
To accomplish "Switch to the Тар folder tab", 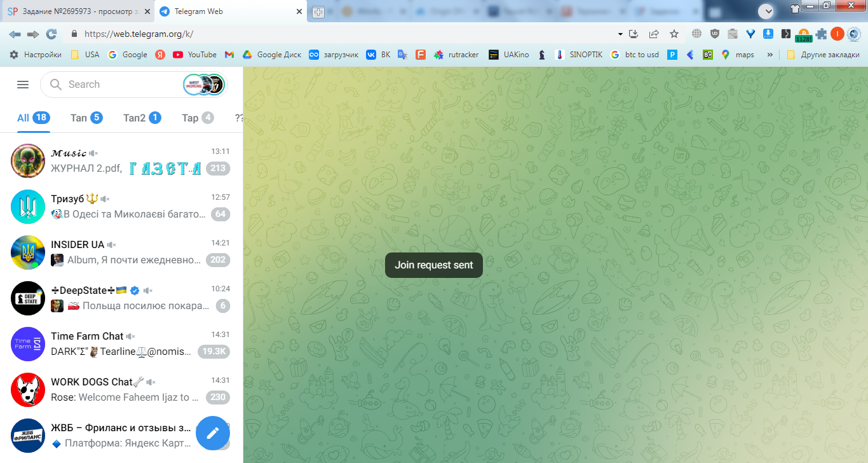I will (198, 118).
